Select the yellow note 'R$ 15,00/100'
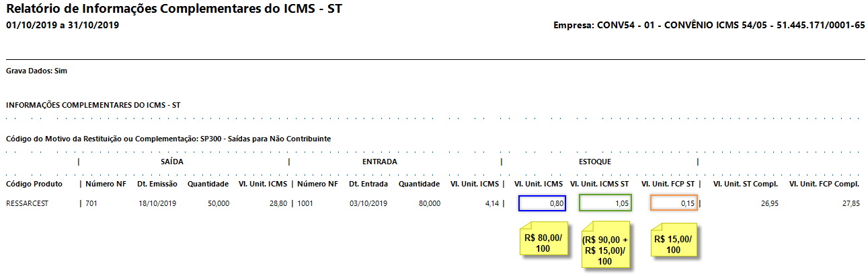The image size is (868, 276). coord(673,243)
